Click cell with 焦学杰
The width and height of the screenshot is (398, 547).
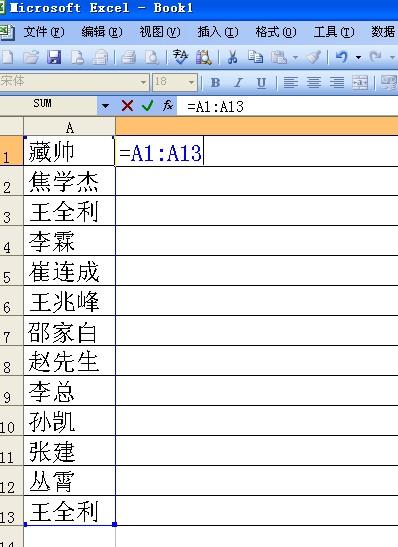[69, 181]
